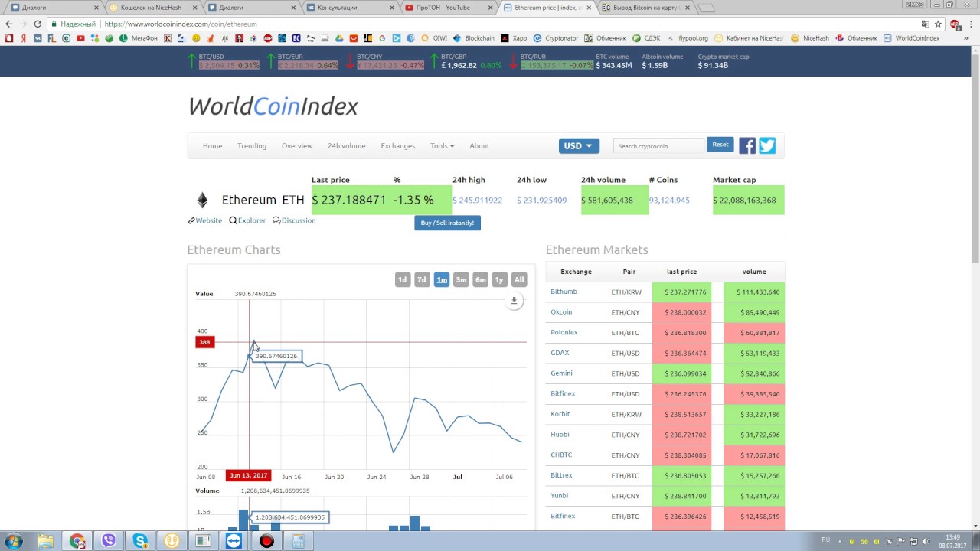Bookmark this page with the star icon
The image size is (980, 551).
(938, 24)
